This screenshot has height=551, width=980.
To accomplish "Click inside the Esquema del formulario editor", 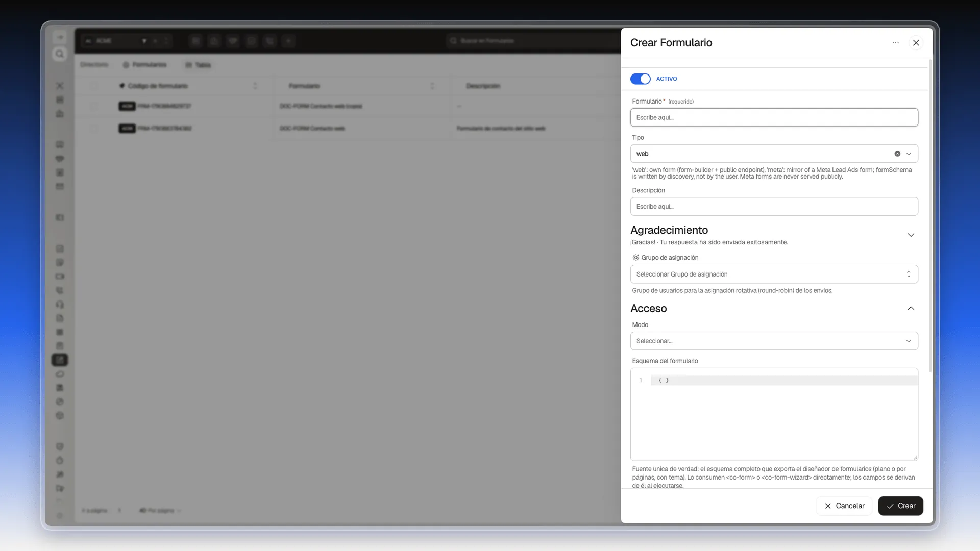I will click(x=774, y=414).
